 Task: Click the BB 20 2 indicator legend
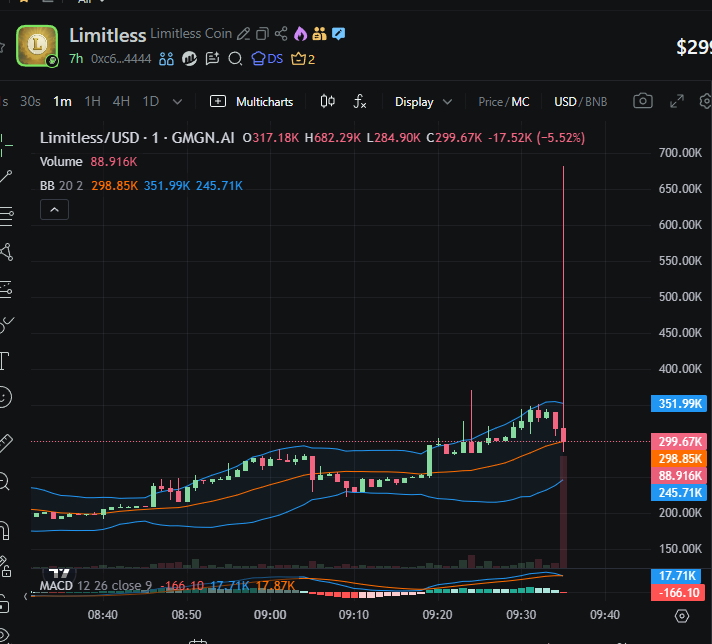click(61, 186)
